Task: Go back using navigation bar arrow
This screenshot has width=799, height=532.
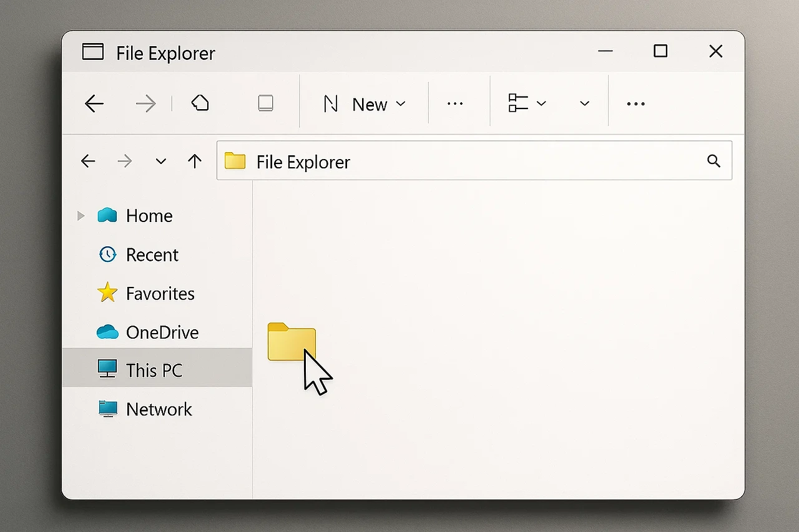Action: tap(88, 162)
